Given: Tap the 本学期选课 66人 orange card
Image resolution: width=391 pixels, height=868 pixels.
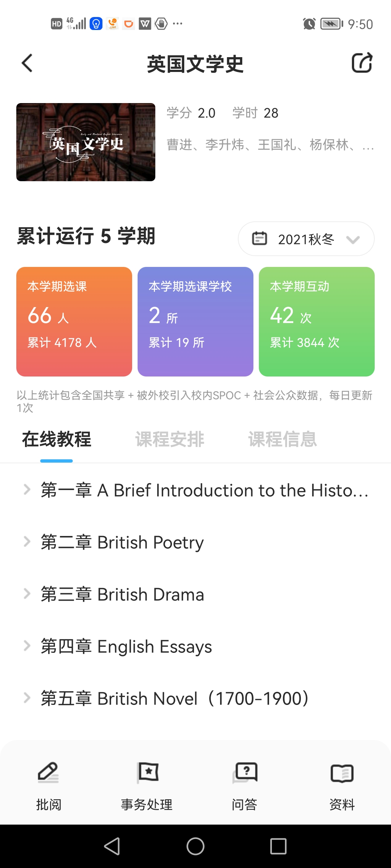Looking at the screenshot, I should [x=74, y=322].
